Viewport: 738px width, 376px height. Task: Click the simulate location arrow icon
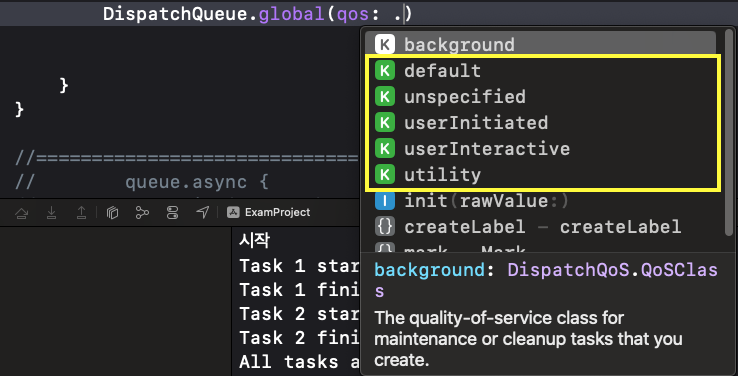[202, 213]
